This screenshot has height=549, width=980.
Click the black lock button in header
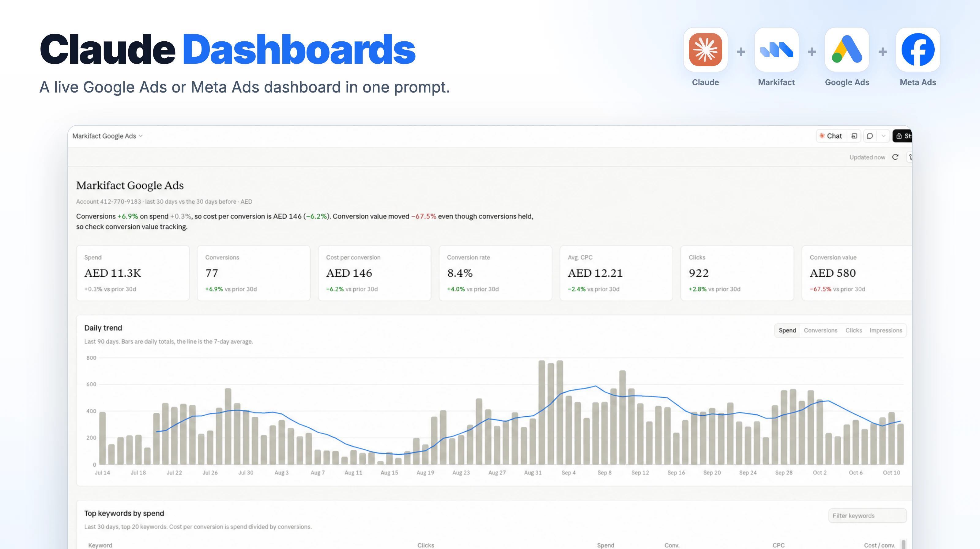(902, 136)
